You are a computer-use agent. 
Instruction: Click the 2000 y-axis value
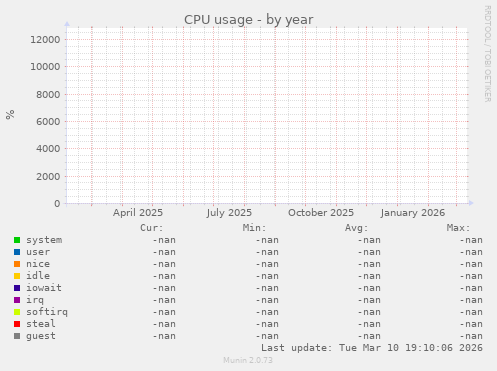tap(48, 176)
